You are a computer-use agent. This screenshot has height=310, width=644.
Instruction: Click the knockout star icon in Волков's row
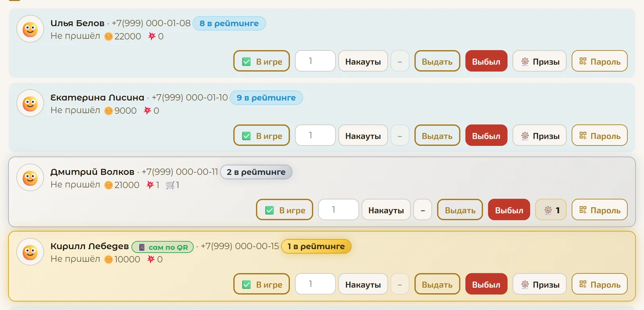pyautogui.click(x=150, y=185)
